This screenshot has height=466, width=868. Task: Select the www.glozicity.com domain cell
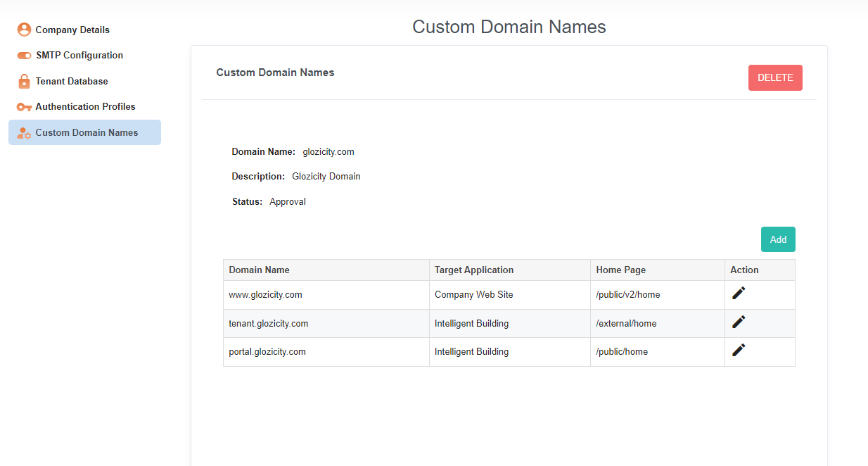click(x=265, y=295)
